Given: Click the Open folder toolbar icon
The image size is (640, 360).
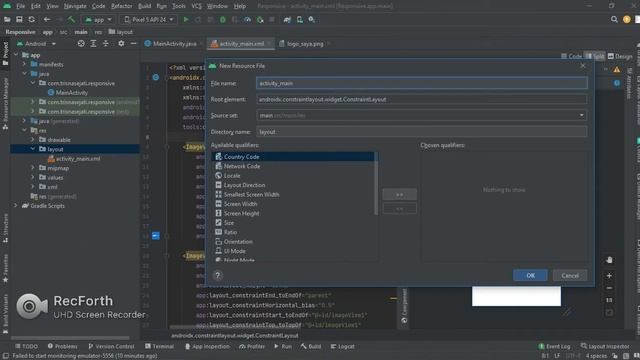Looking at the screenshot, I should pos(7,19).
